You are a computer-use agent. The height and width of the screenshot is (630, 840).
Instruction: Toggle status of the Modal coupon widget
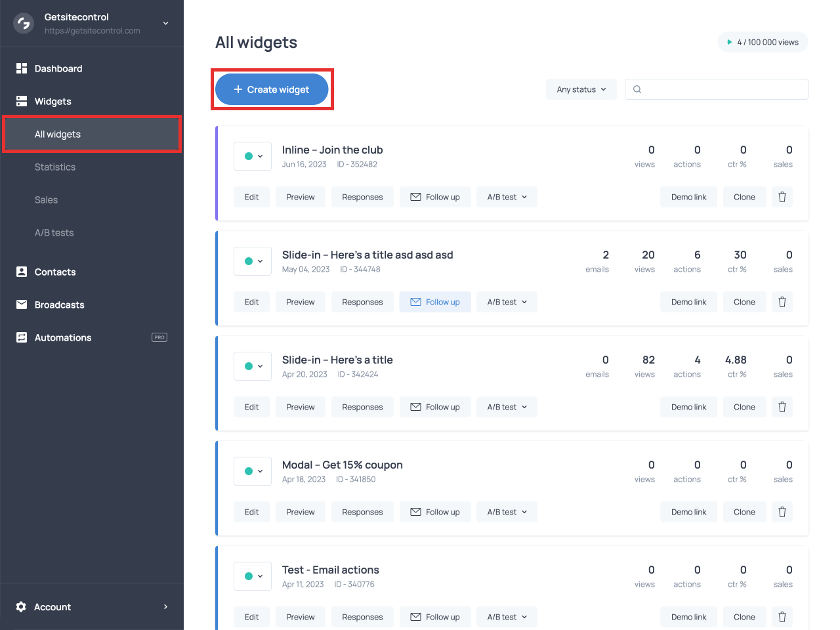coord(253,471)
